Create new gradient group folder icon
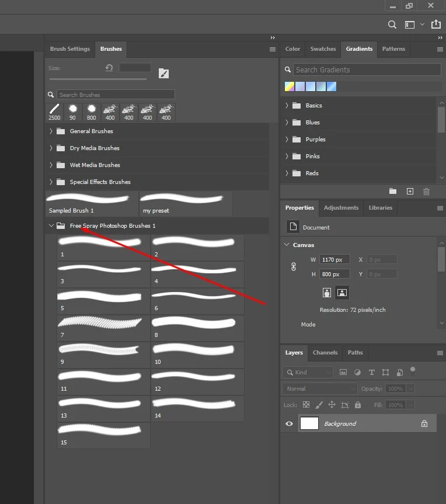446x504 pixels. tap(393, 191)
